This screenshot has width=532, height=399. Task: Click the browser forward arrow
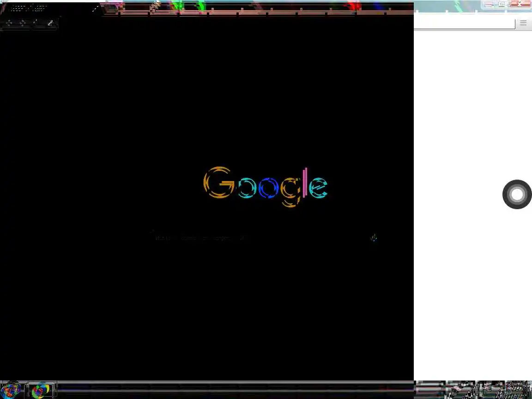click(23, 23)
